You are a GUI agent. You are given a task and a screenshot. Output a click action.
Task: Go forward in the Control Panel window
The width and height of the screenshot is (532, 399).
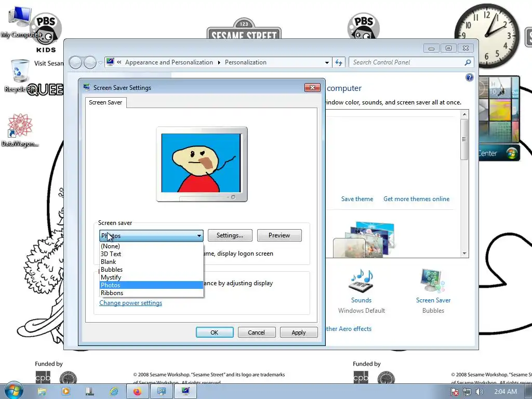point(90,62)
